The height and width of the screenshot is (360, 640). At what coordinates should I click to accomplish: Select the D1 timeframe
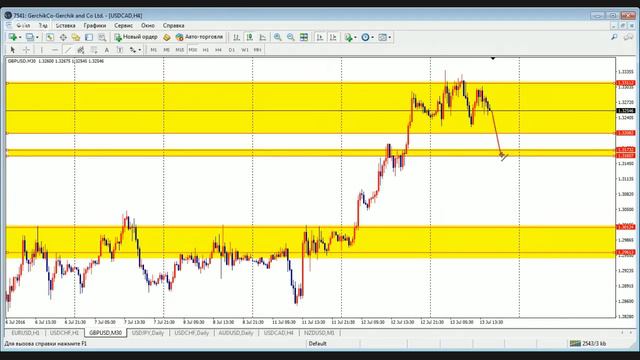(x=231, y=50)
